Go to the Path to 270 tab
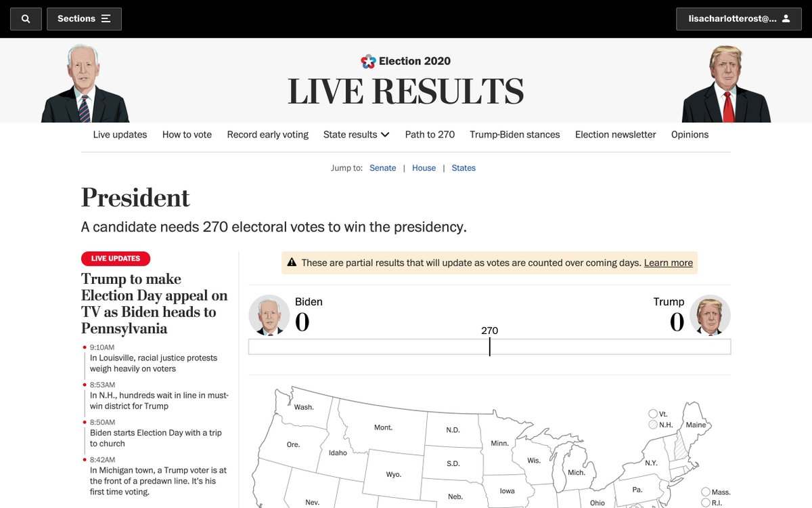The width and height of the screenshot is (812, 508). (430, 135)
